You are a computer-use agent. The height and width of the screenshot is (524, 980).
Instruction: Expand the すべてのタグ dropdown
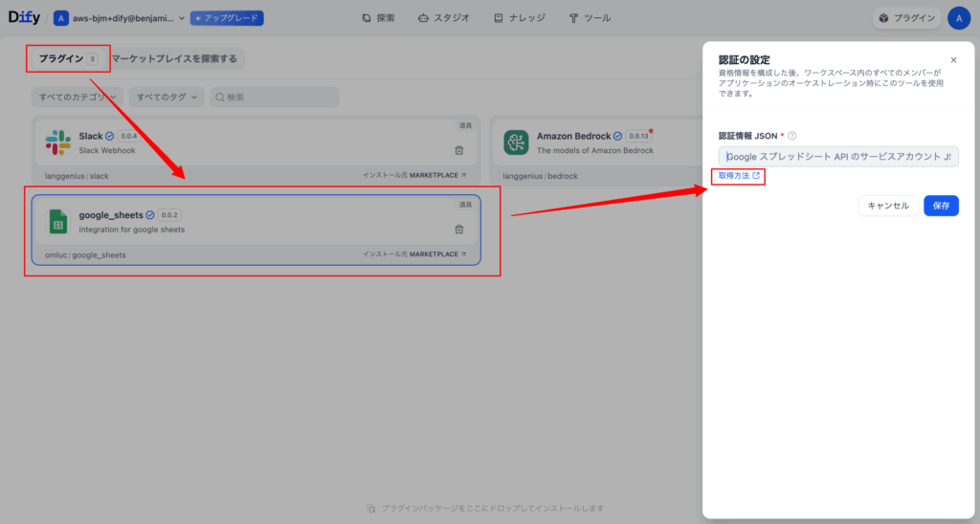[167, 97]
